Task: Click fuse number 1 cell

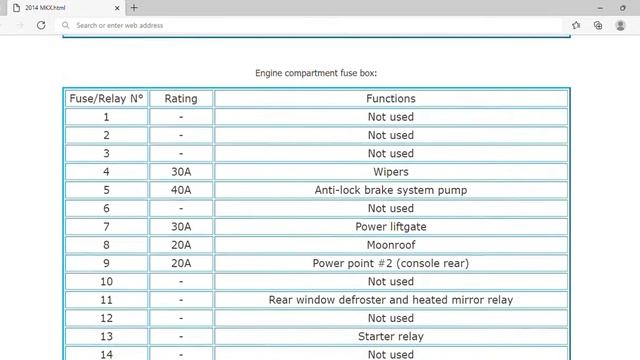Action: tap(106, 117)
